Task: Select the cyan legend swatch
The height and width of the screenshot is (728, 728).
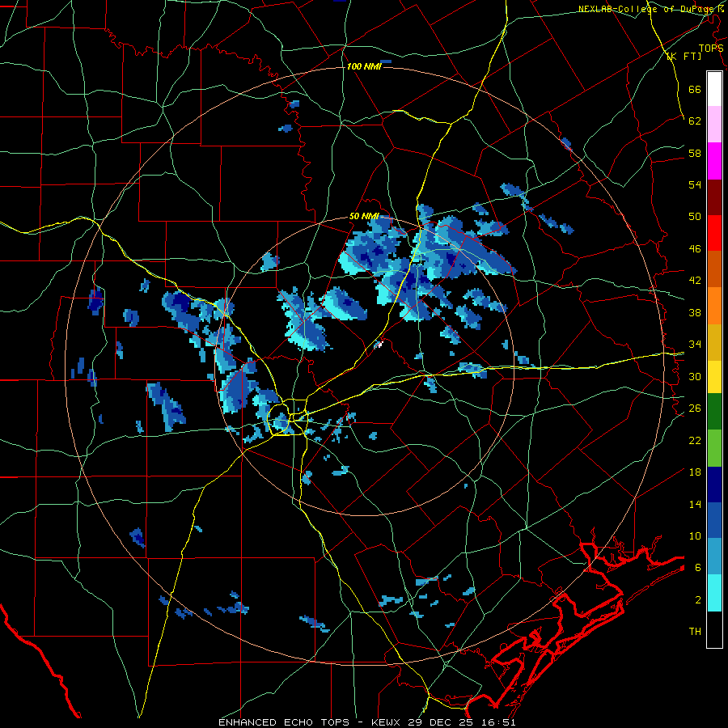Action: point(714,593)
